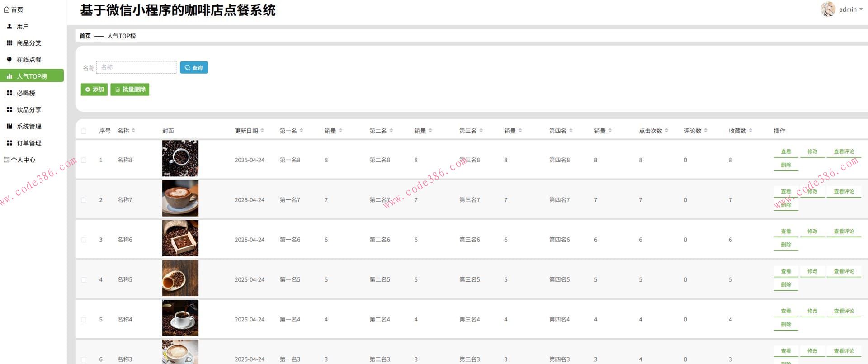Viewport: 868px width, 364px height.
Task: Open the latte cover thumbnail of 名称7
Action: click(x=180, y=198)
